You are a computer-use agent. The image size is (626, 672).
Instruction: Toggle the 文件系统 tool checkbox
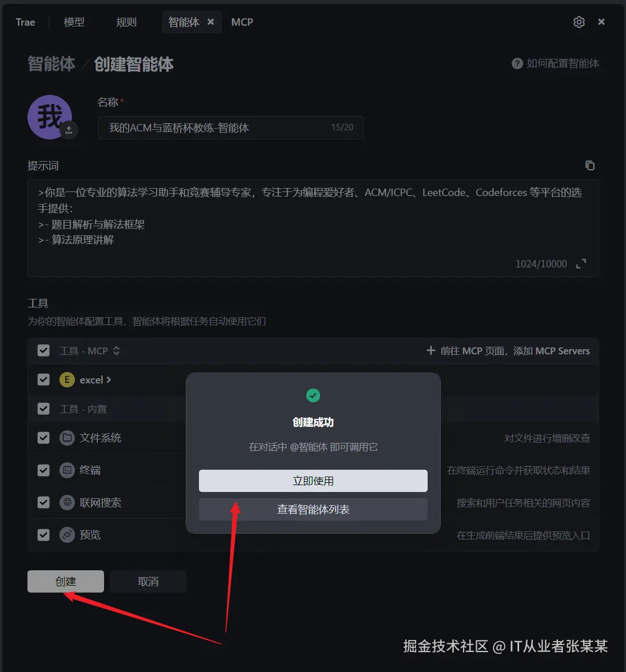pyautogui.click(x=43, y=438)
